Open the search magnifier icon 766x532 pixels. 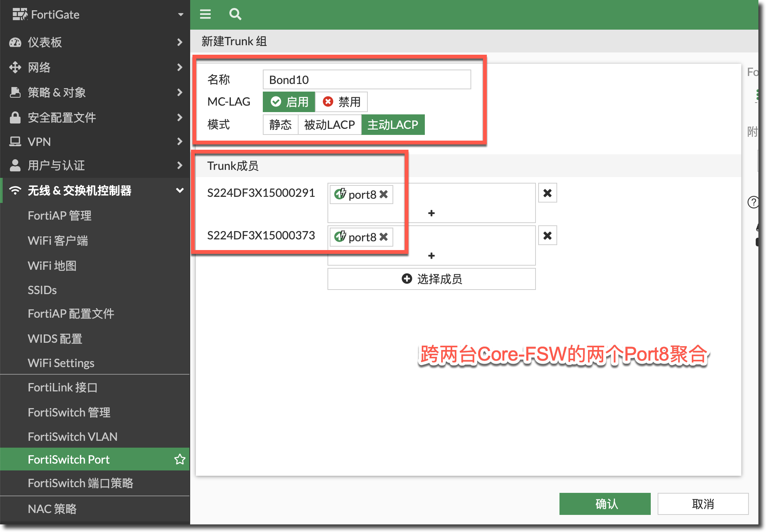coord(235,14)
